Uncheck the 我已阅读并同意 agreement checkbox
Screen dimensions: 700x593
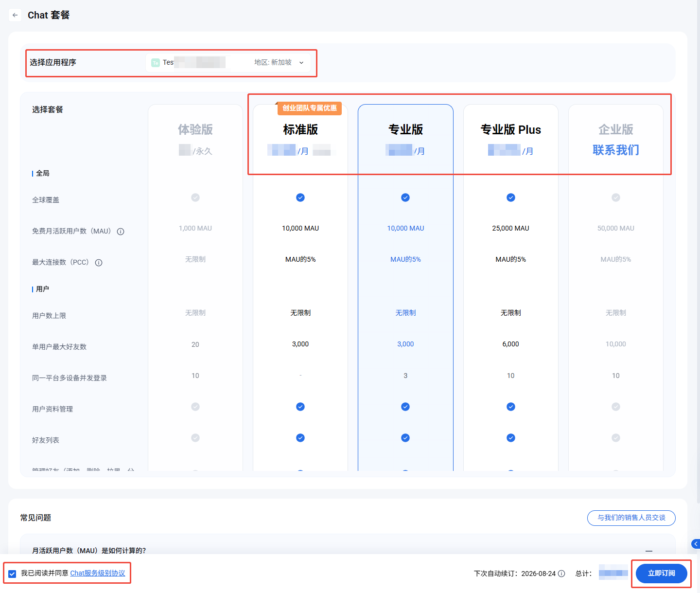tap(12, 574)
